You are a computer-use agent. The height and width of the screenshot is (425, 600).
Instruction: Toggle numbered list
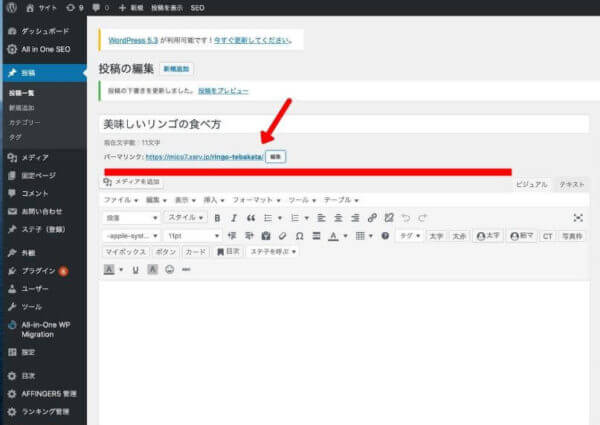(295, 218)
